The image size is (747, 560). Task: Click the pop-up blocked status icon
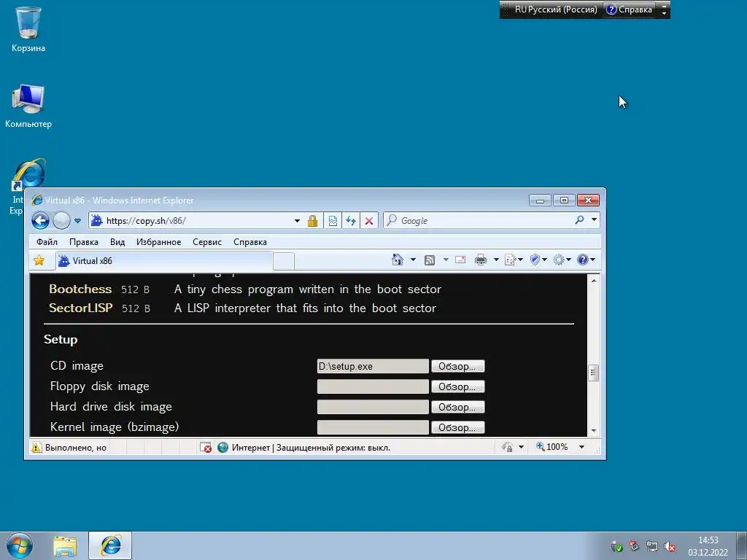point(205,447)
